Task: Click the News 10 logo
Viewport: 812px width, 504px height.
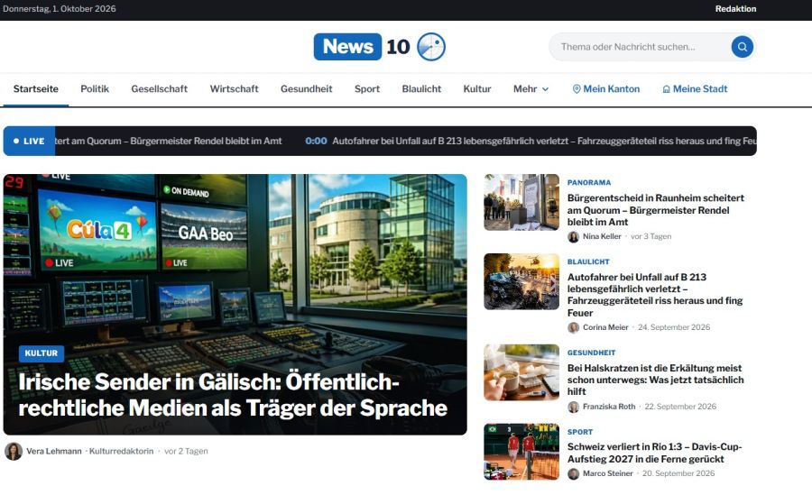Action: click(379, 47)
